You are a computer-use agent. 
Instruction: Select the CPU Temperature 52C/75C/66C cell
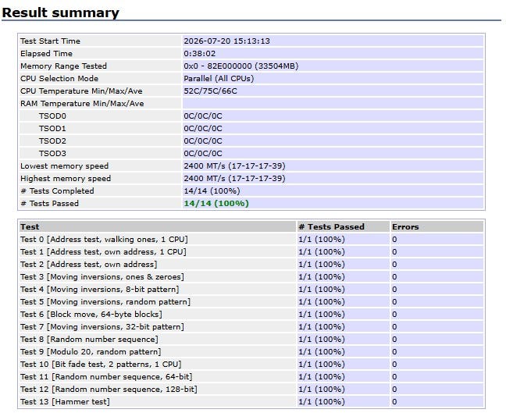[333, 91]
